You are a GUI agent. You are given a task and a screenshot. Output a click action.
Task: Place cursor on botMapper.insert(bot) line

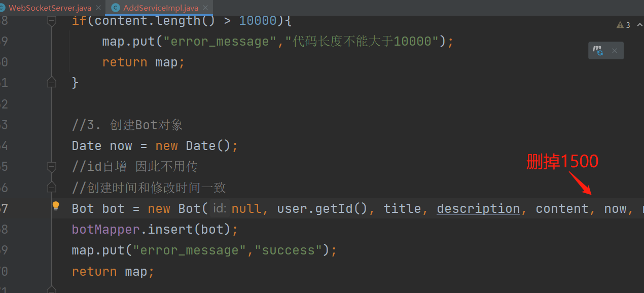[x=155, y=230]
